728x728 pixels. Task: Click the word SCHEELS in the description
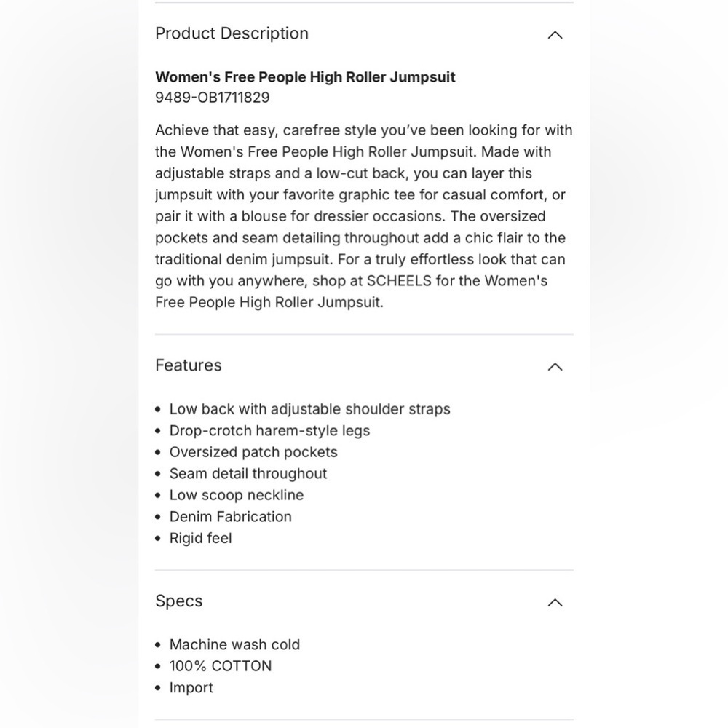point(399,281)
